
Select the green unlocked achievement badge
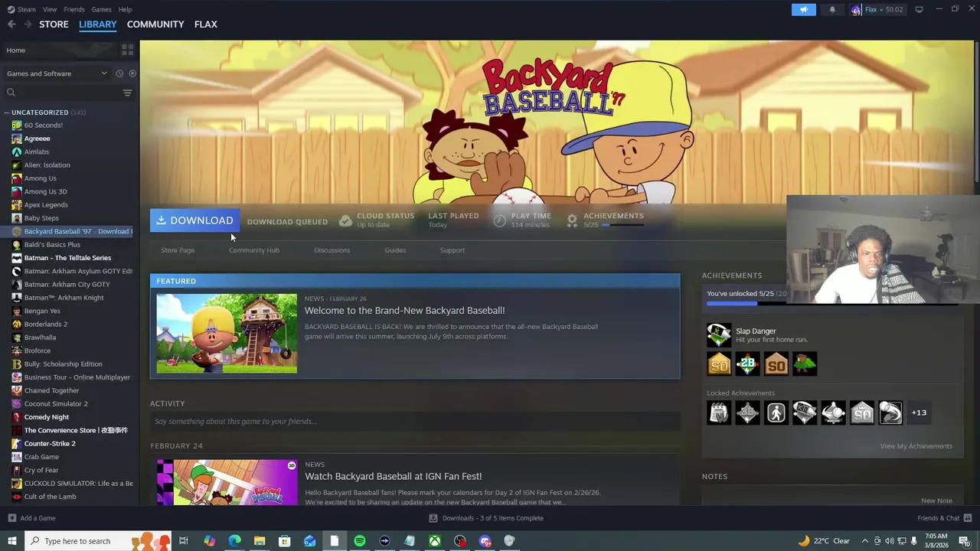click(805, 364)
